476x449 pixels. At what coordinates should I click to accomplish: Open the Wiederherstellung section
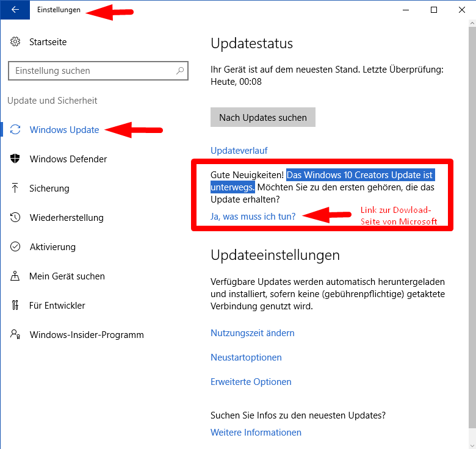67,218
